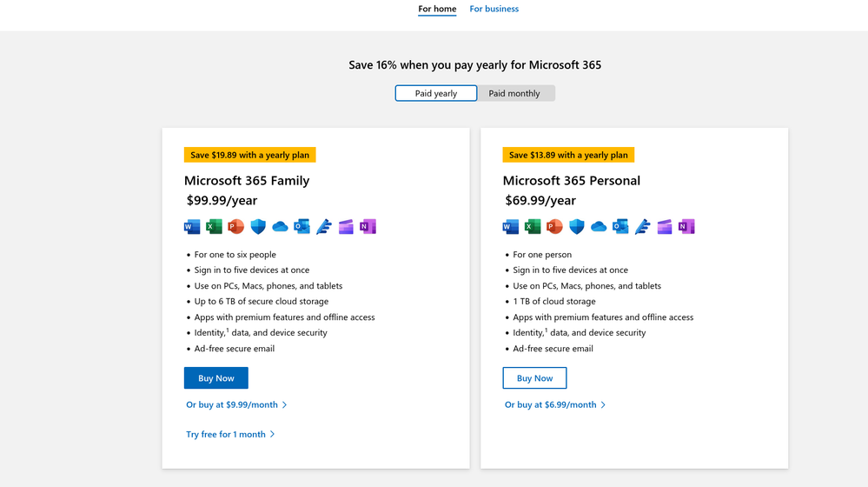Click the Defender shield icon in the Family plan
The width and height of the screenshot is (868, 487).
pyautogui.click(x=258, y=227)
